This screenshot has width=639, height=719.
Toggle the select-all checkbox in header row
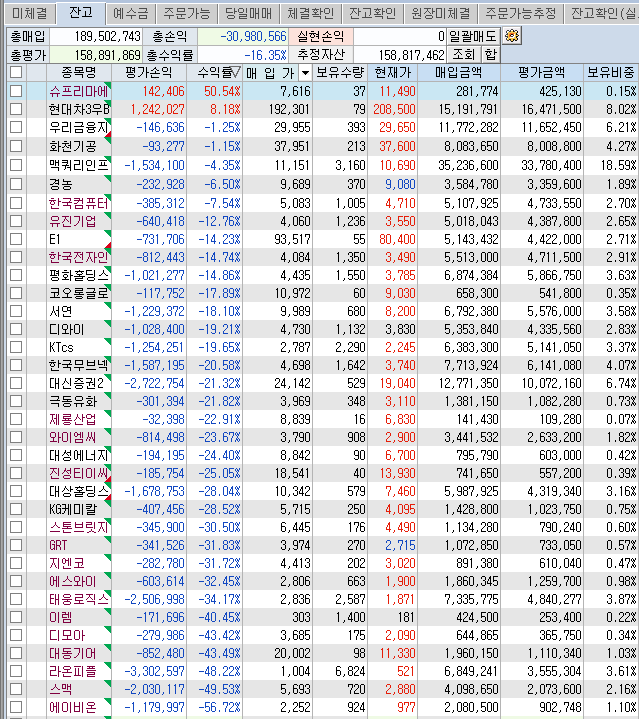click(16, 72)
